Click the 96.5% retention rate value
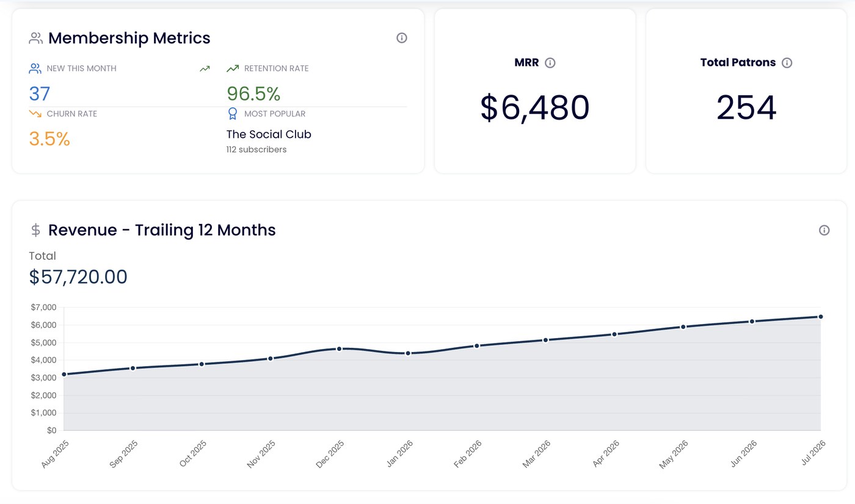Viewport: 855px width, 504px height. coord(253,93)
